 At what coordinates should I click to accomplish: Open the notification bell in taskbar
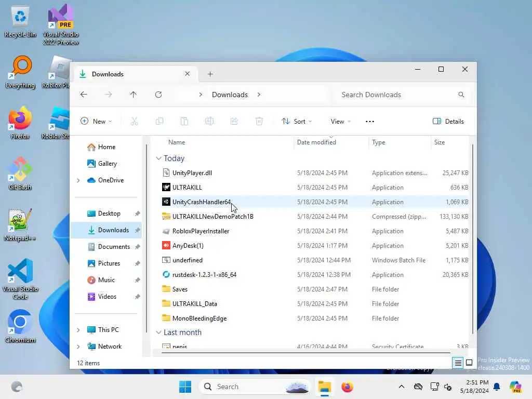coord(497,387)
